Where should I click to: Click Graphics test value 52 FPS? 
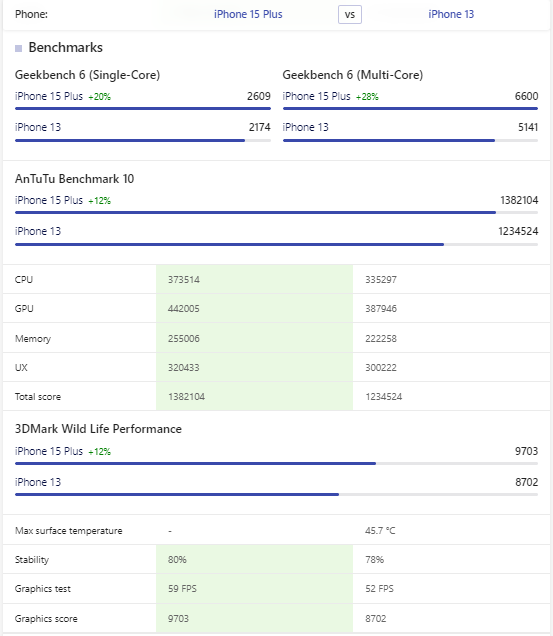(x=379, y=589)
